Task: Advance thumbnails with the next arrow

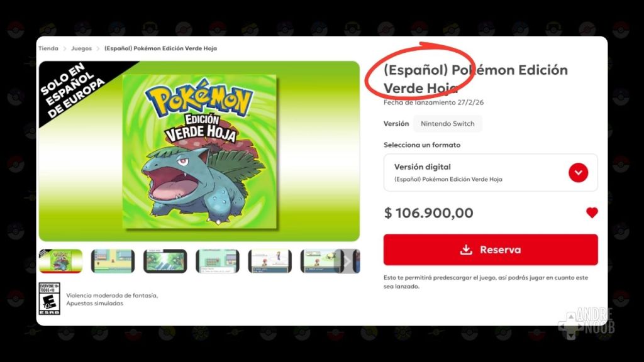Action: pyautogui.click(x=347, y=261)
